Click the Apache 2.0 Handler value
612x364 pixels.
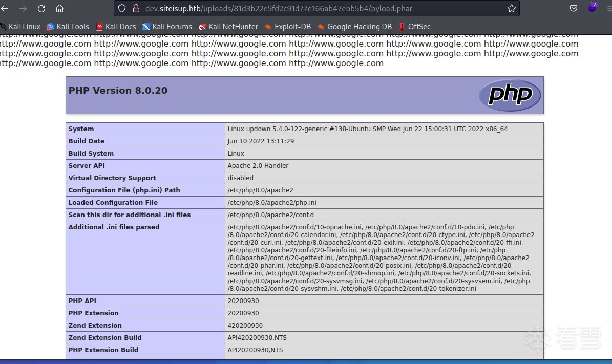[258, 165]
